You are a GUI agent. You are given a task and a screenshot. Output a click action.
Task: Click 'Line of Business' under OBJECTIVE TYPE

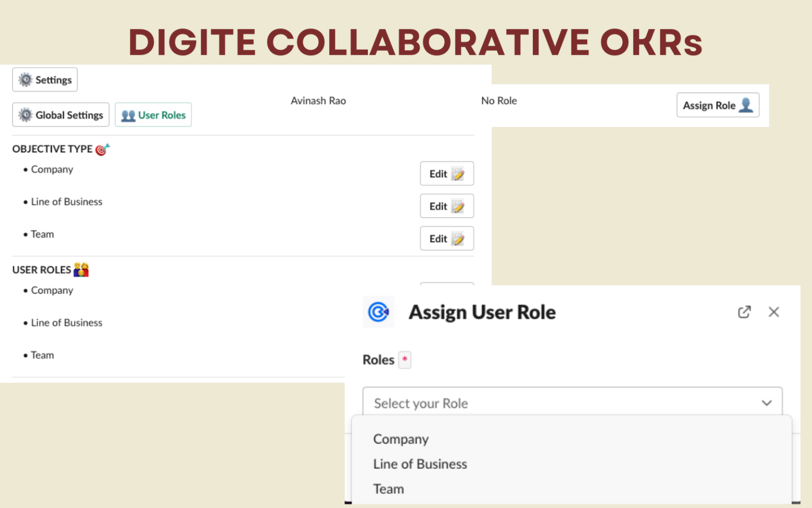(66, 202)
